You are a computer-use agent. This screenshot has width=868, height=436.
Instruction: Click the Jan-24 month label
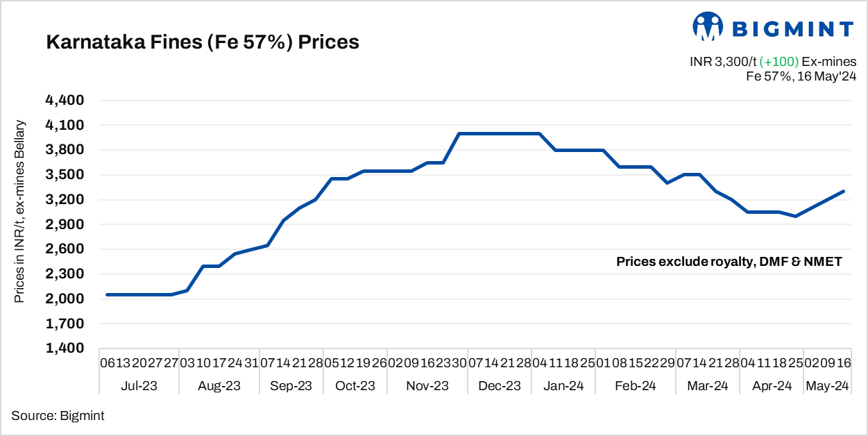(563, 386)
